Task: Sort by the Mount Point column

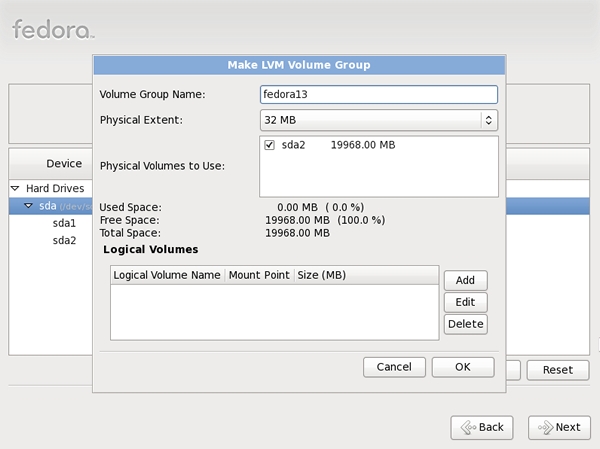Action: [x=259, y=275]
